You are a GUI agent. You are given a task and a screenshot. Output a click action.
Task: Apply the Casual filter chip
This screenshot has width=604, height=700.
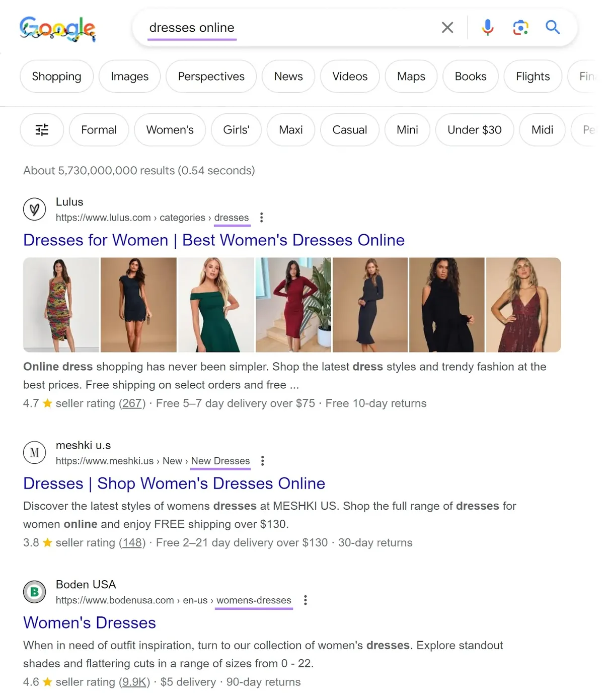point(349,130)
